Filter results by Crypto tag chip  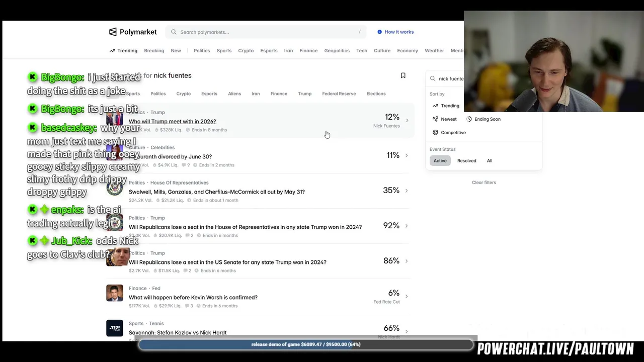[x=184, y=94]
